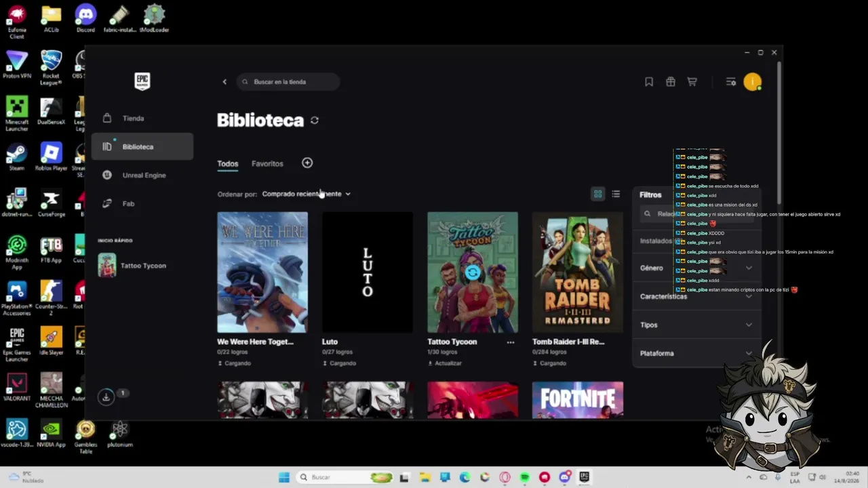Open Tattoo Tycoon three-dot options menu
Screen dimensions: 868x488
point(511,342)
